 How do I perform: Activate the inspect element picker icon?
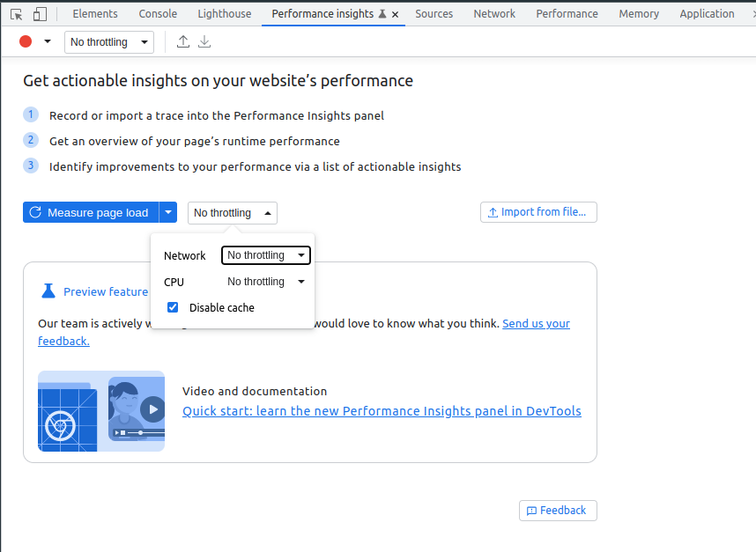(x=17, y=14)
